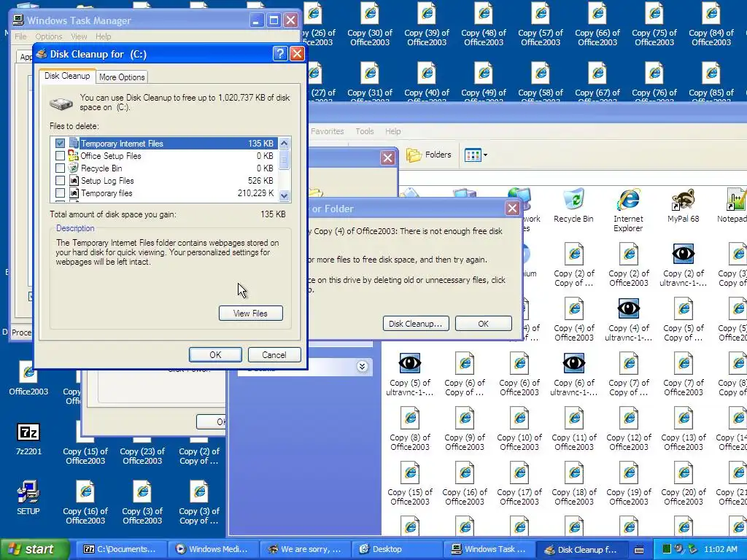Tick the Recycle Bin checkbox in Disk Cleanup
Image resolution: width=747 pixels, height=560 pixels.
60,168
